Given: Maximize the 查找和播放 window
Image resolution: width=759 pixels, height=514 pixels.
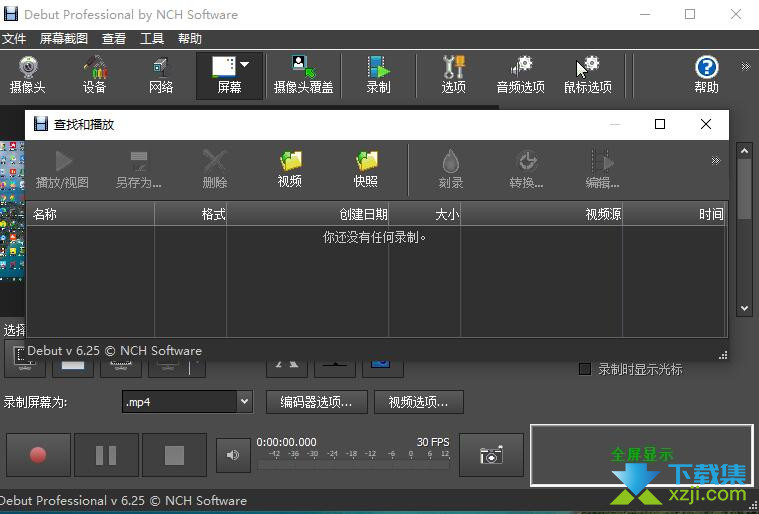Looking at the screenshot, I should (x=660, y=124).
